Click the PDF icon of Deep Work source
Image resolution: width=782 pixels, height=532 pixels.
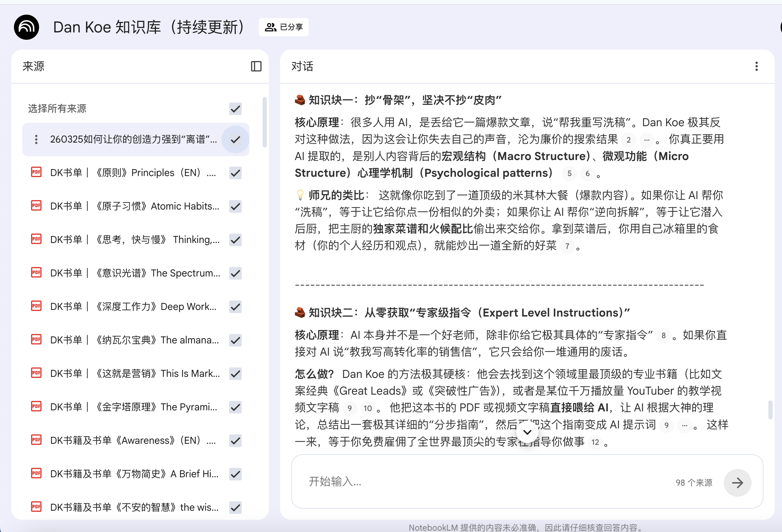[x=36, y=306]
